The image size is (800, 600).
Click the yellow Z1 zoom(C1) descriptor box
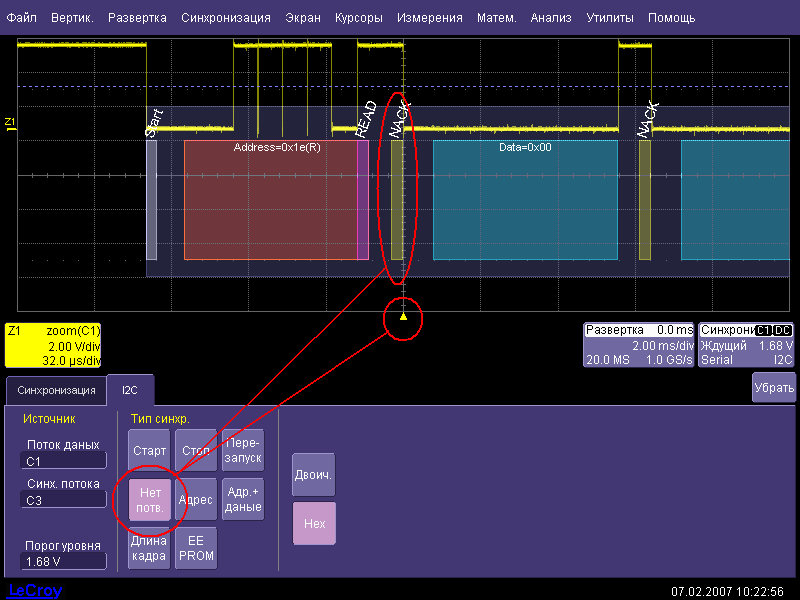pyautogui.click(x=52, y=345)
